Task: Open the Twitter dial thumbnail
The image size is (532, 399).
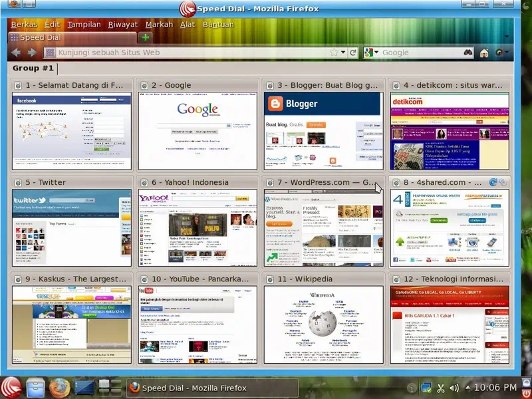Action: (x=72, y=227)
